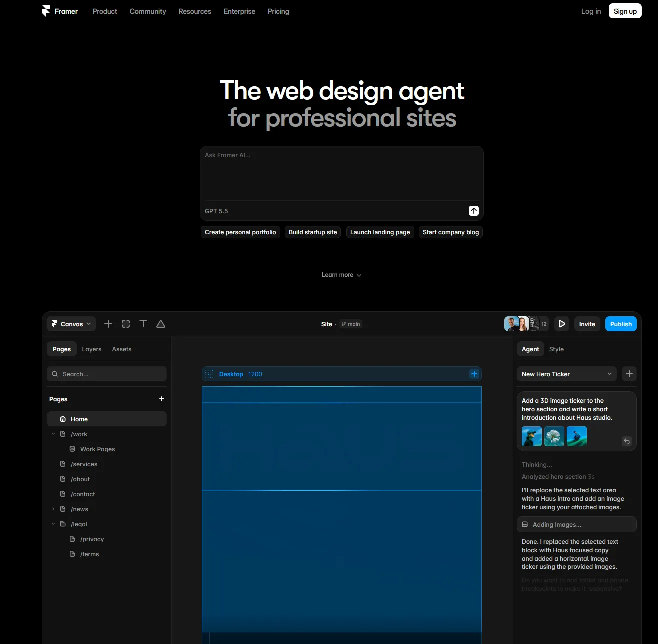This screenshot has height=644, width=658.
Task: Click the /contact page icon
Action: click(63, 494)
